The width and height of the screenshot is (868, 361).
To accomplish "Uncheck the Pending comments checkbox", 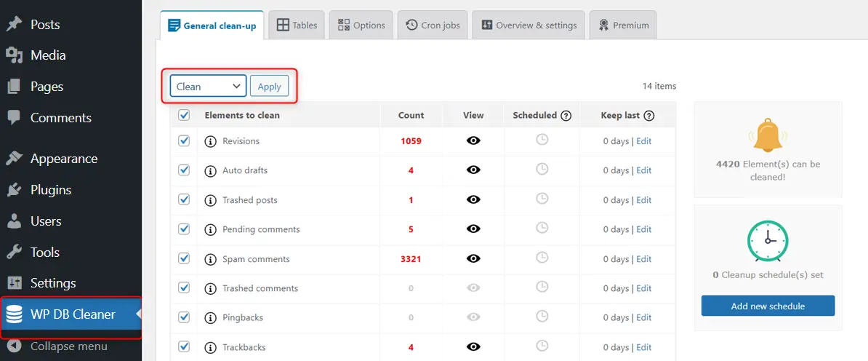I will pyautogui.click(x=184, y=229).
